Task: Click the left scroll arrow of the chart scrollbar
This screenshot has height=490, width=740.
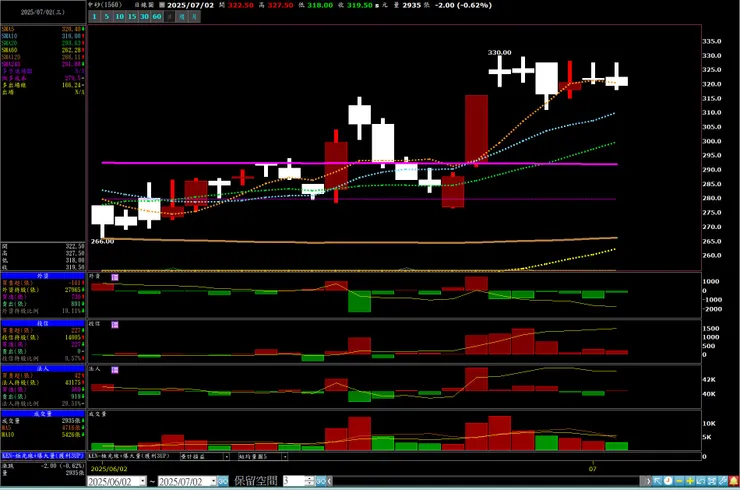Action: pos(330,481)
